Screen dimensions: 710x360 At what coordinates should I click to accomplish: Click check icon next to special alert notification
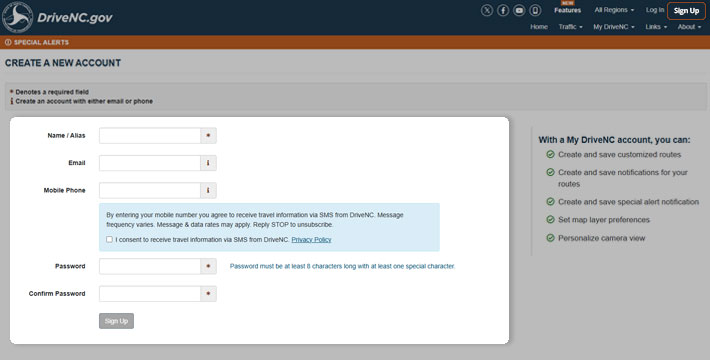point(550,202)
